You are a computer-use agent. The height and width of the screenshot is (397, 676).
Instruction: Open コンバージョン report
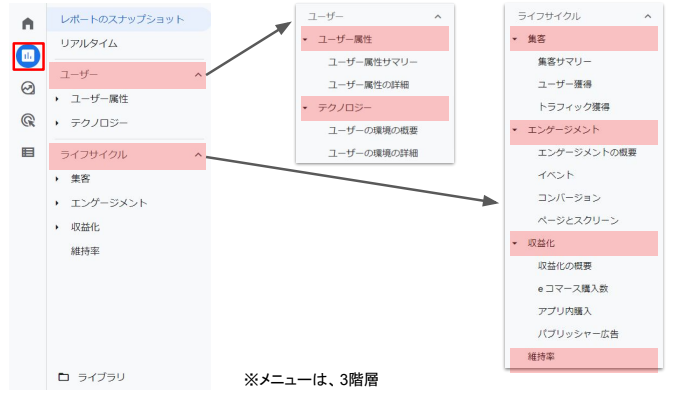click(569, 198)
